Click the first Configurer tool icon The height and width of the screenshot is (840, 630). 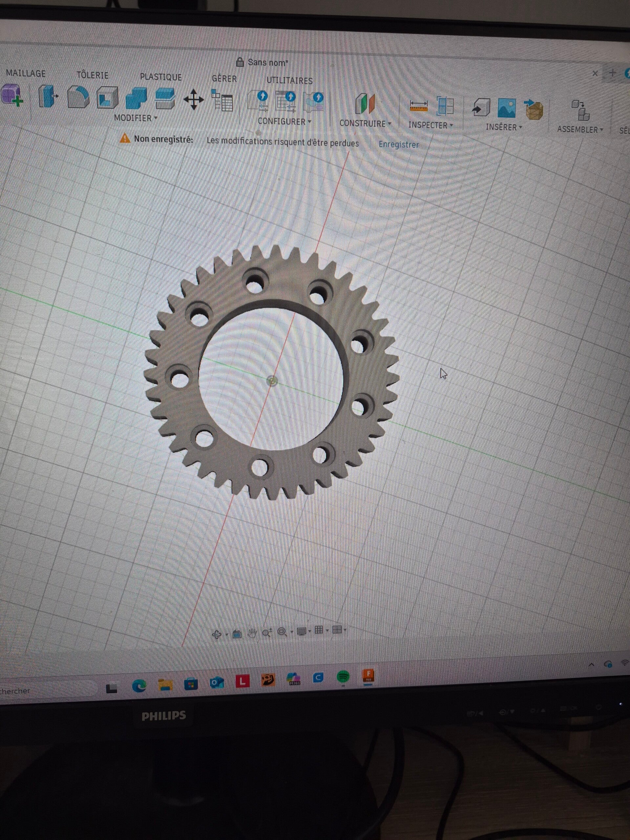click(x=258, y=101)
